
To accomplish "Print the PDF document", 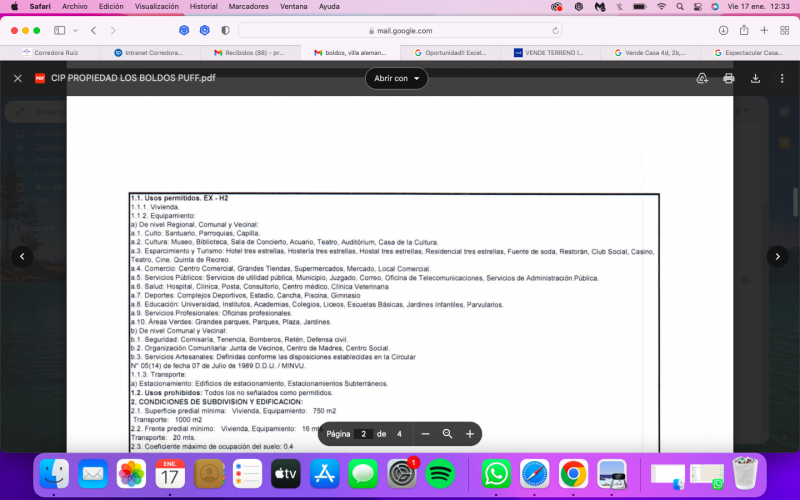I will [729, 78].
